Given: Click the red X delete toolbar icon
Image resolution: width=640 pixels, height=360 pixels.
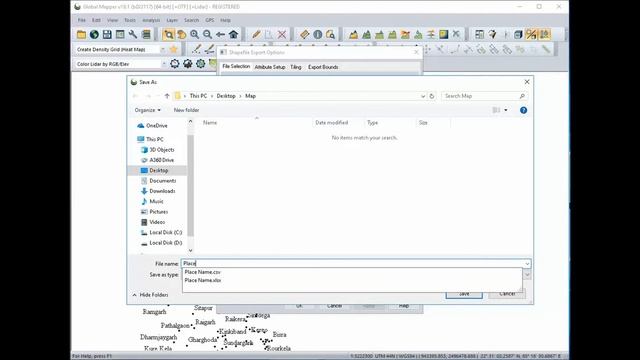Looking at the screenshot, I should point(282,35).
